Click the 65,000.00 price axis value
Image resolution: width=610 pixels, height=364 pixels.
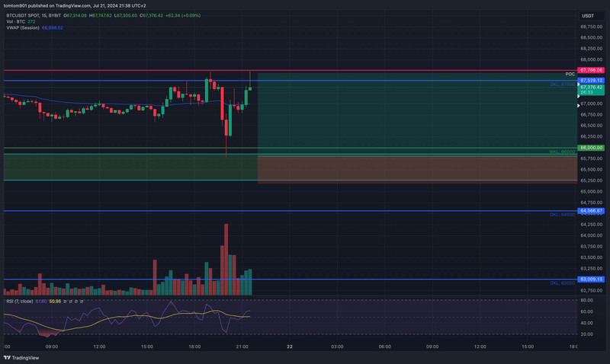pos(592,191)
